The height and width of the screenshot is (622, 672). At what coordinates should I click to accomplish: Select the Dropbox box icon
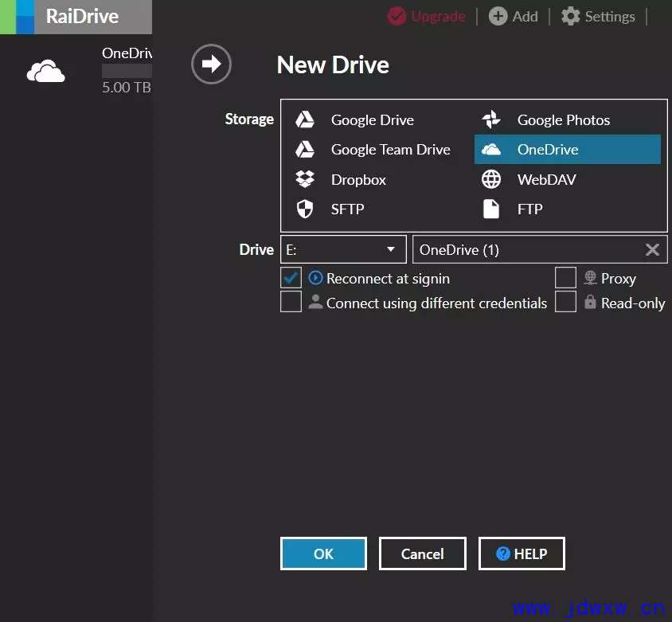coord(305,179)
